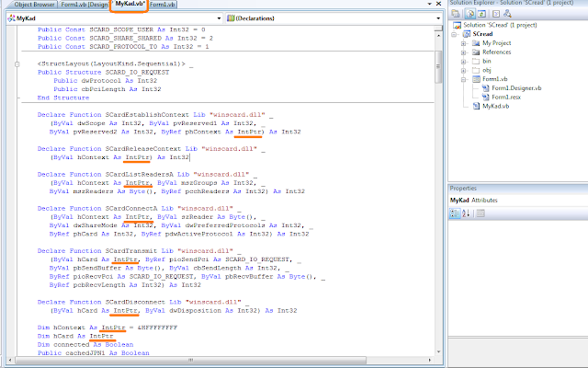The image size is (588, 368).
Task: Click 'SCardListReadersA' in the code
Action: point(139,174)
